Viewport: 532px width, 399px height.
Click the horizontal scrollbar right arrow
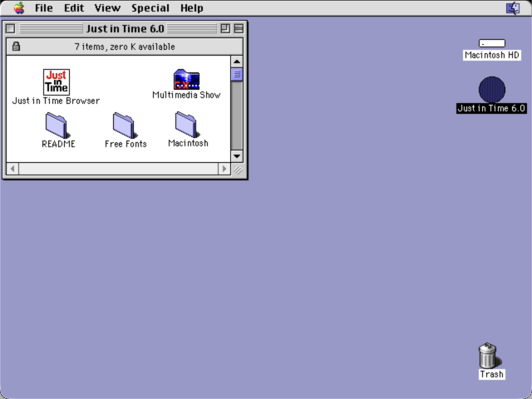click(224, 169)
